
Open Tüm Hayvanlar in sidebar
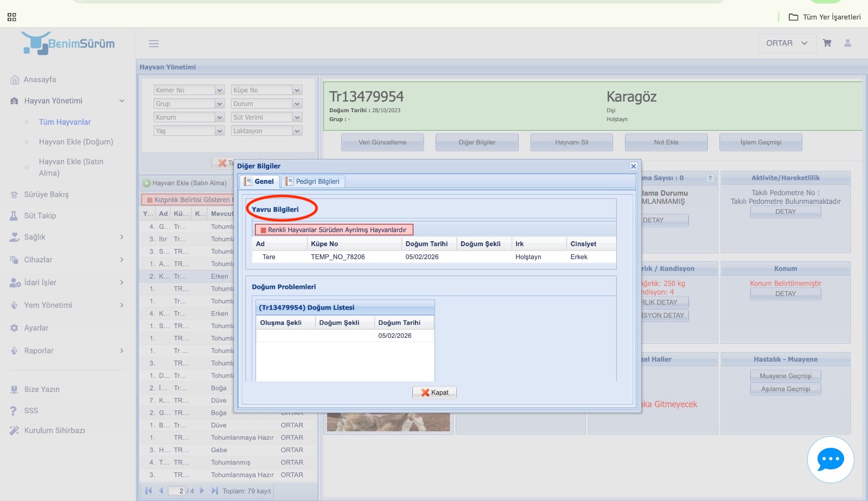(65, 122)
